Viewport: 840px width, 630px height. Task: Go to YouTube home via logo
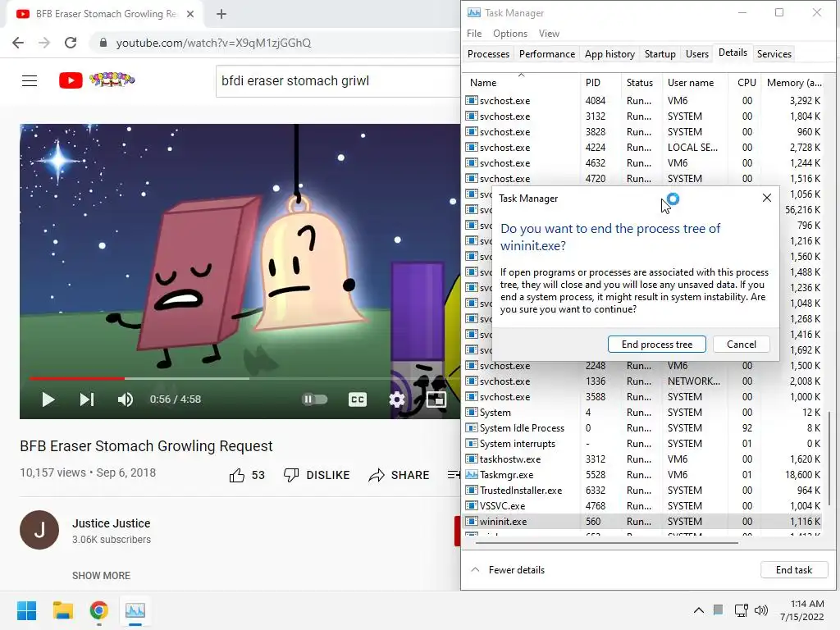click(97, 80)
